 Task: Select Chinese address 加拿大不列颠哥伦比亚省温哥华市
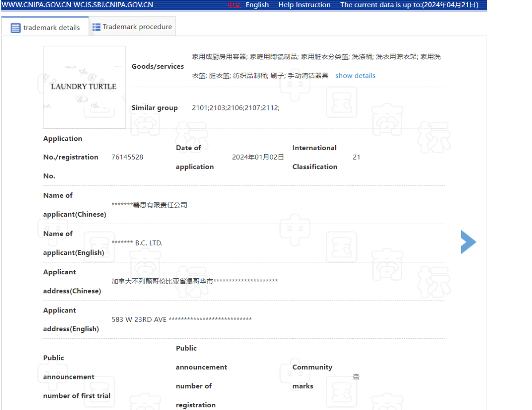(x=162, y=281)
